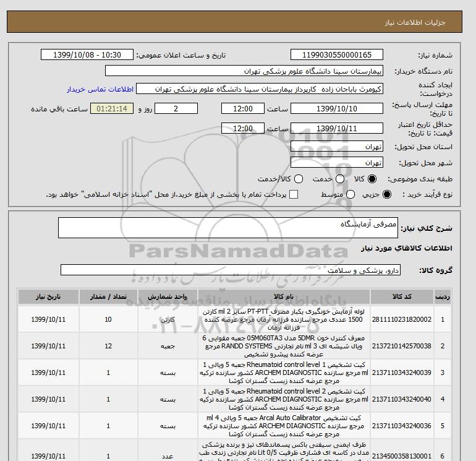Screen dimensions: 476x461
Task: Click the request number field 1199030550000165
Action: (337, 54)
